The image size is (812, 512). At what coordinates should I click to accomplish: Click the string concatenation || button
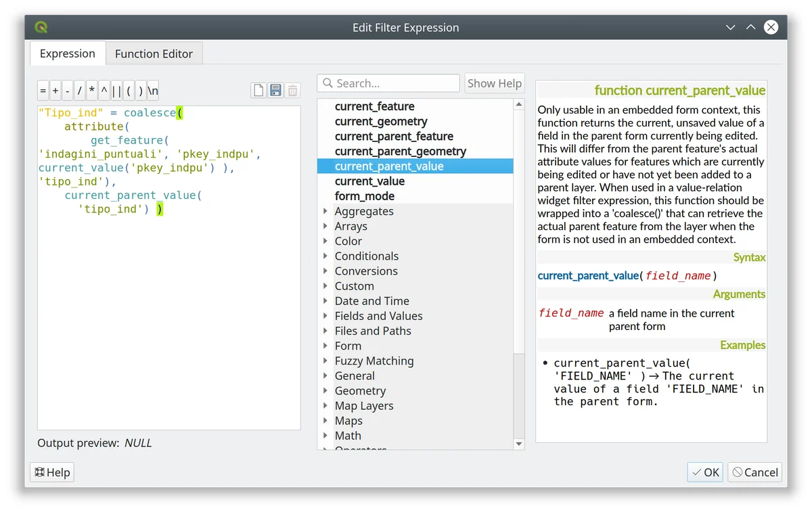coord(116,91)
